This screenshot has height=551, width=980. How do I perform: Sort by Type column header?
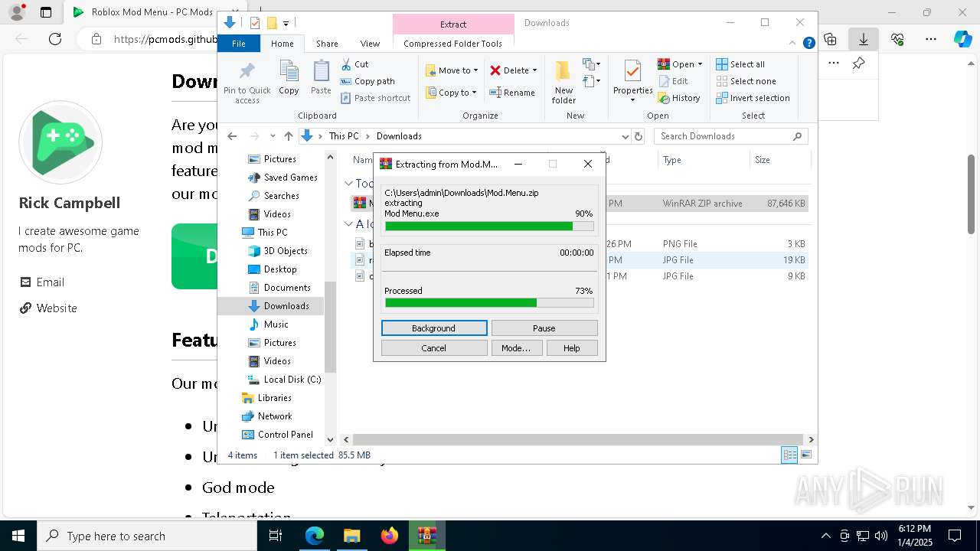tap(703, 160)
